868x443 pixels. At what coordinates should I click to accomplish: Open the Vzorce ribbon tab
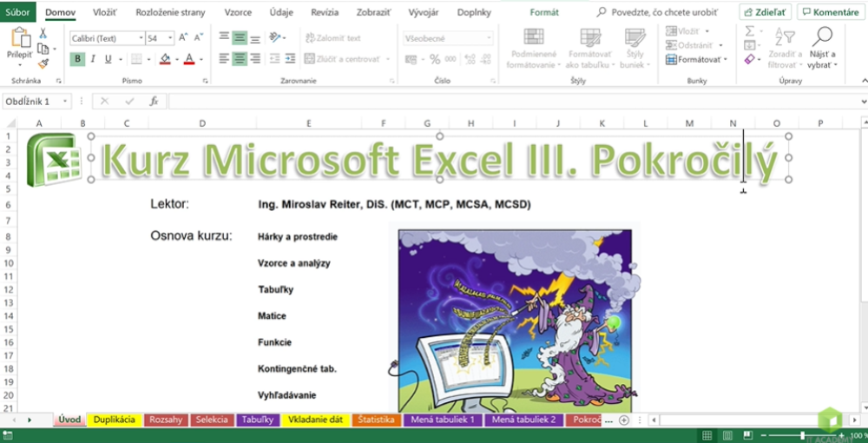239,12
